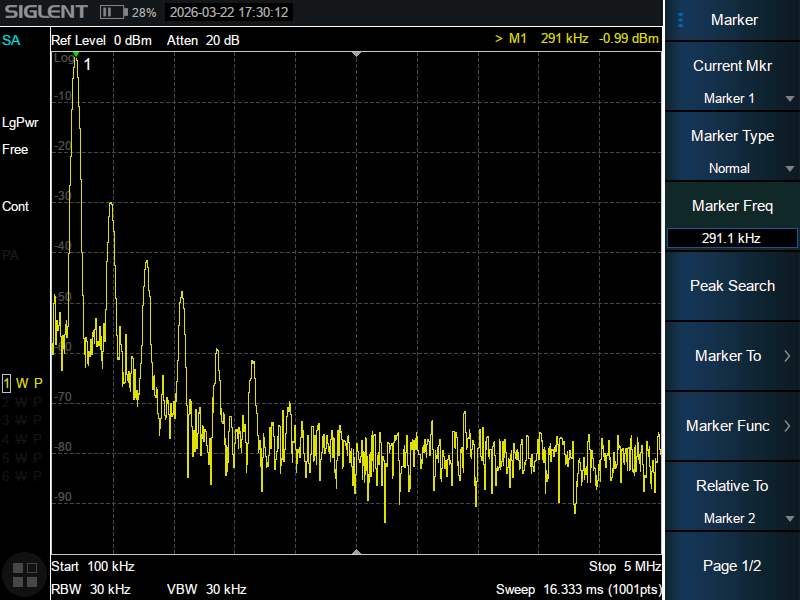Toggle the PA preamplifier indicator
The width and height of the screenshot is (800, 600).
tap(11, 255)
